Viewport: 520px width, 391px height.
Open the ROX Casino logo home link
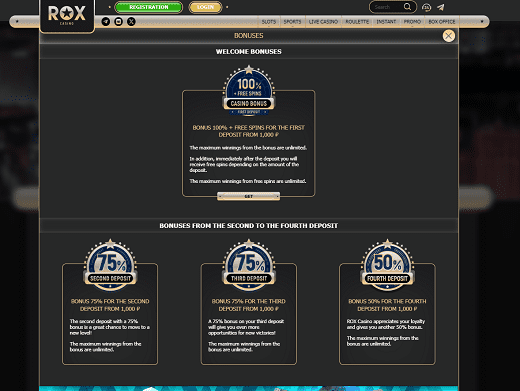click(67, 15)
